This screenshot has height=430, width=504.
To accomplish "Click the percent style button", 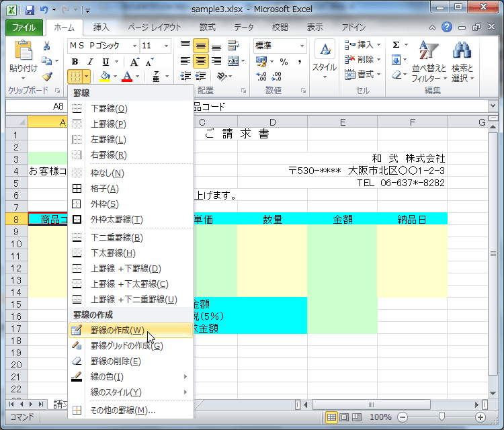I will pos(284,61).
